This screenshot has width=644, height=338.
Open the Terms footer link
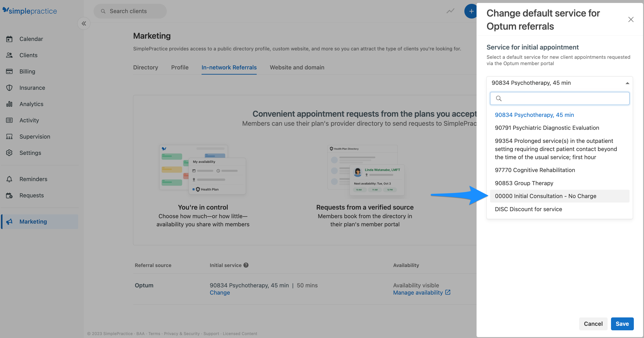[x=154, y=333]
